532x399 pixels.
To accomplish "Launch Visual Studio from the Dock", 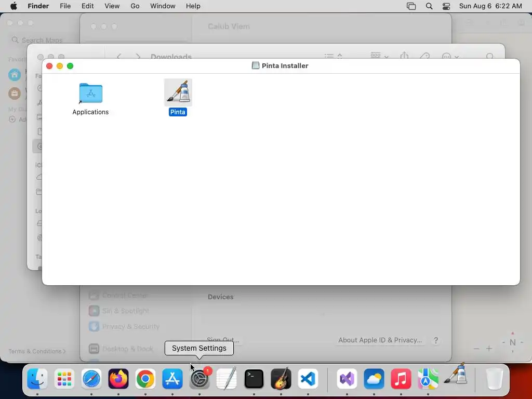I will pos(347,379).
